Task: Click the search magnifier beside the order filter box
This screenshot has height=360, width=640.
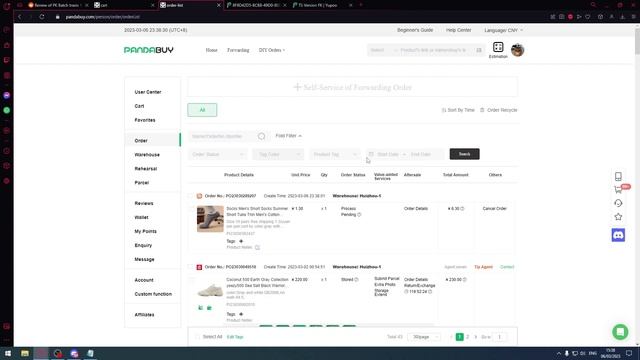Action: click(x=262, y=136)
